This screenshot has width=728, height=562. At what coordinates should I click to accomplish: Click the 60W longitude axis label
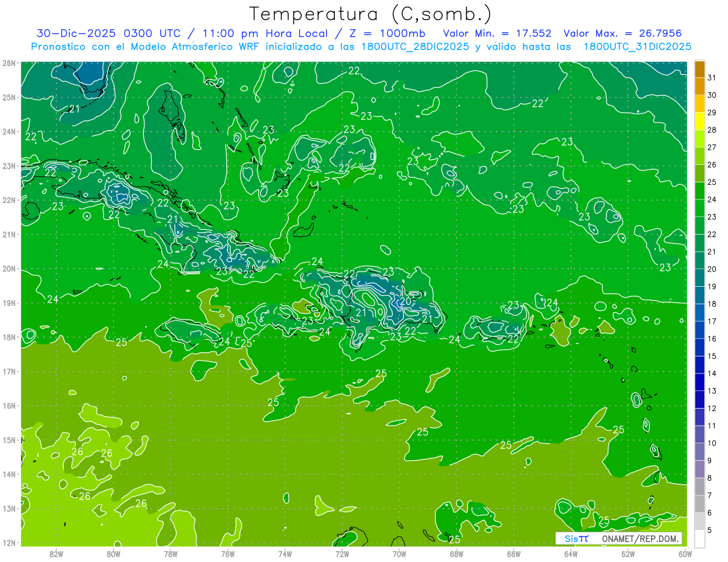[685, 554]
